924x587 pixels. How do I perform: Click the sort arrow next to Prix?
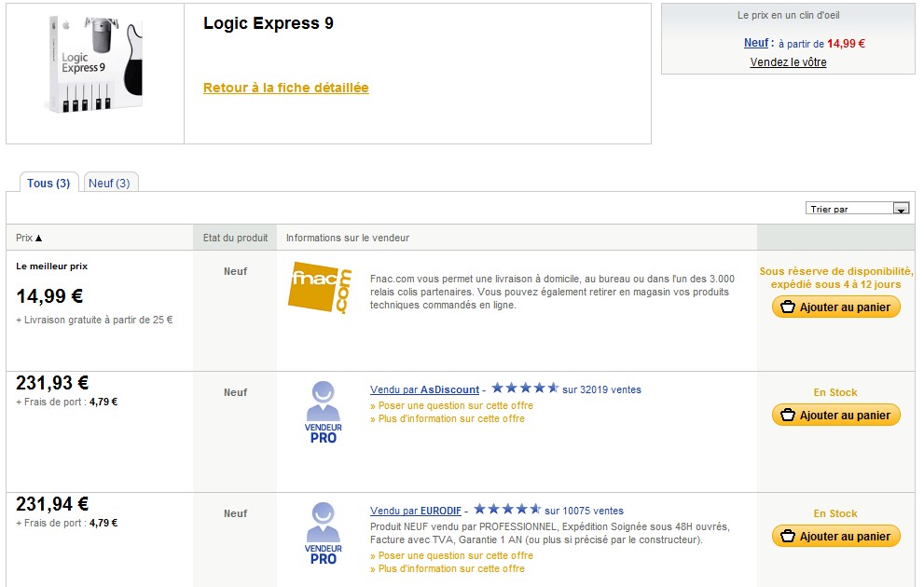pos(39,239)
